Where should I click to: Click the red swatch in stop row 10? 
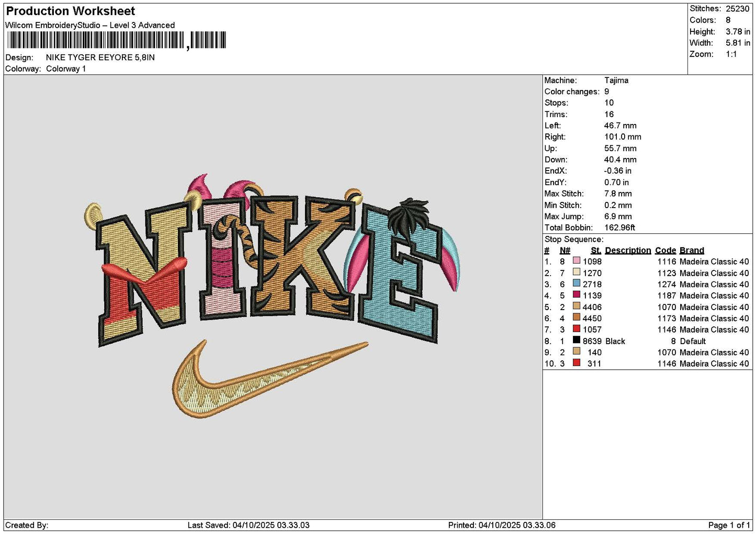[576, 363]
